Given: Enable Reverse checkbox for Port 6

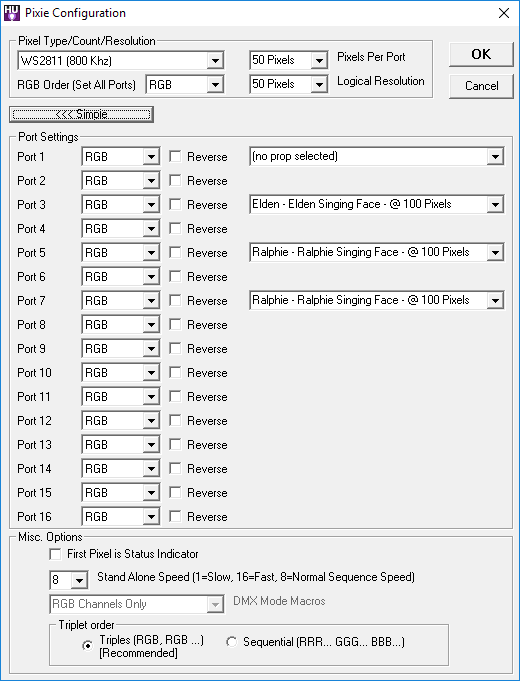Looking at the screenshot, I should tap(175, 277).
